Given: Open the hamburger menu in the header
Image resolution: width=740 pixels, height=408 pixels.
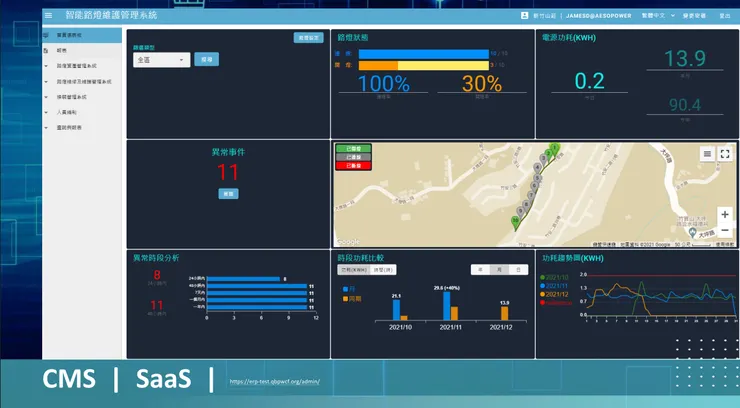Looking at the screenshot, I should point(48,15).
